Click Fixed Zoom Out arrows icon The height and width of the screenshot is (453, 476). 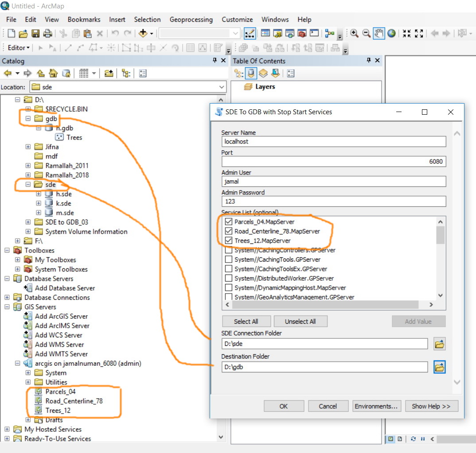click(419, 33)
